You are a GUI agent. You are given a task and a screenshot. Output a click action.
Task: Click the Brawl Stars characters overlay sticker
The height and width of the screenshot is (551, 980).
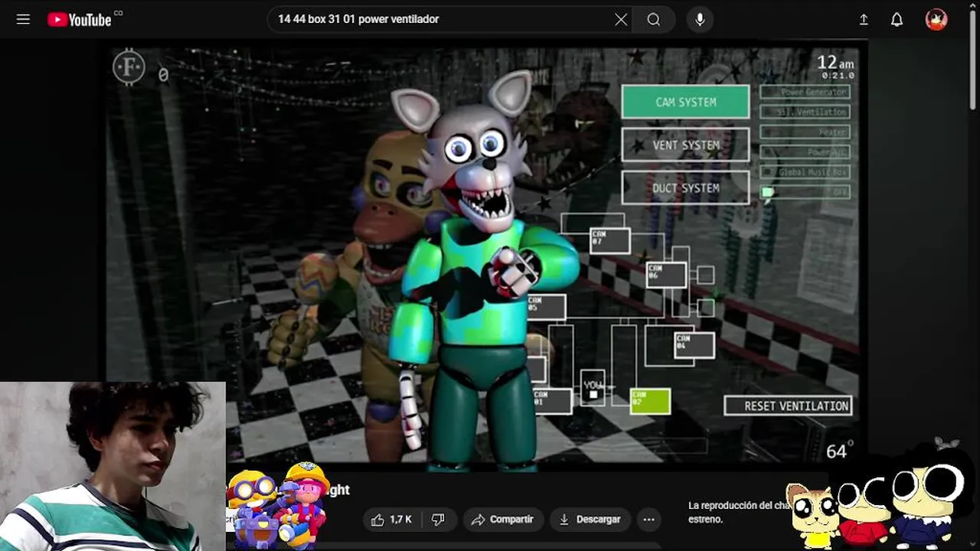click(x=278, y=506)
